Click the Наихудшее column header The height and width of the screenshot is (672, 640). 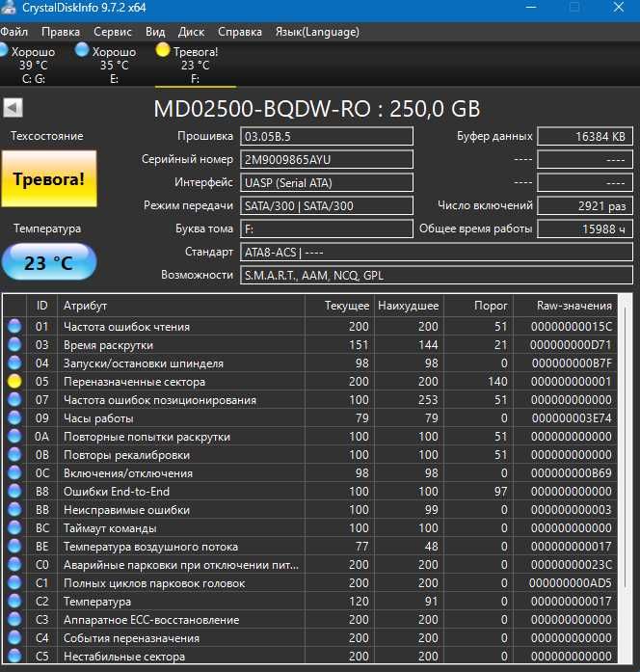coord(409,306)
